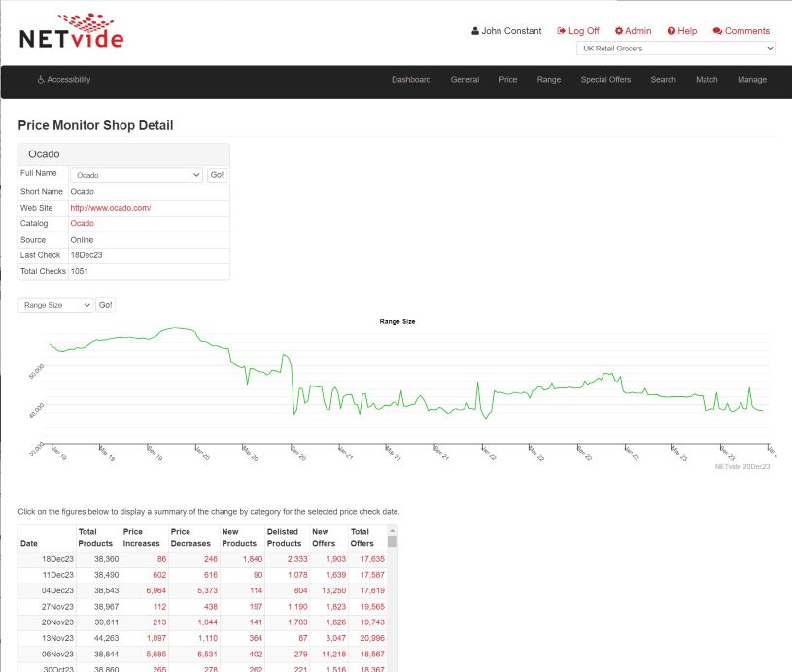
Task: Click the Accessibility wheelchair icon
Action: [41, 80]
